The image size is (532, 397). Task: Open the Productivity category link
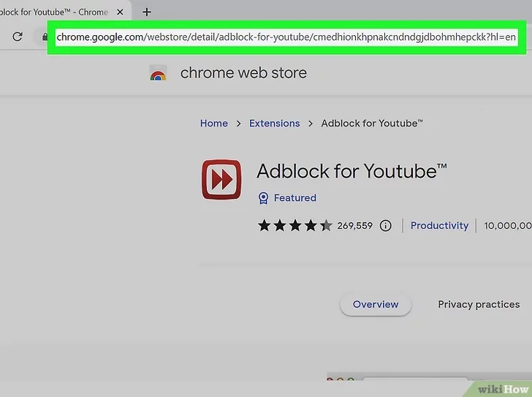439,226
